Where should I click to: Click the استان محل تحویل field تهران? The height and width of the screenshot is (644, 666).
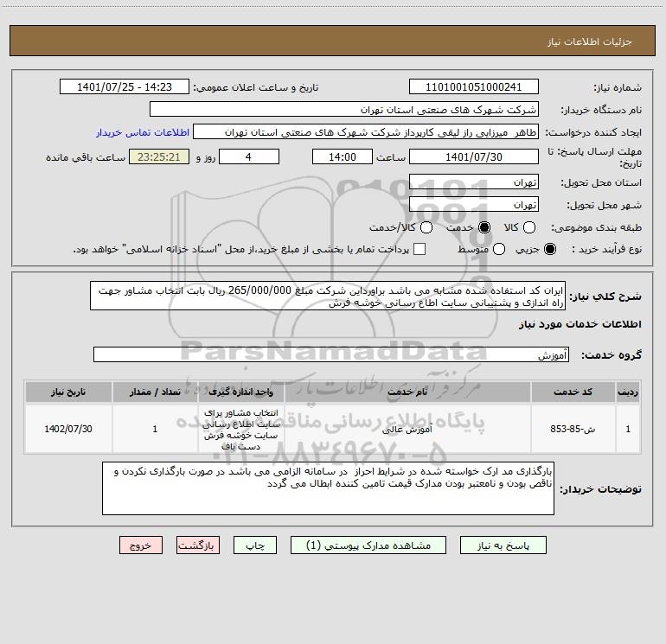point(474,182)
